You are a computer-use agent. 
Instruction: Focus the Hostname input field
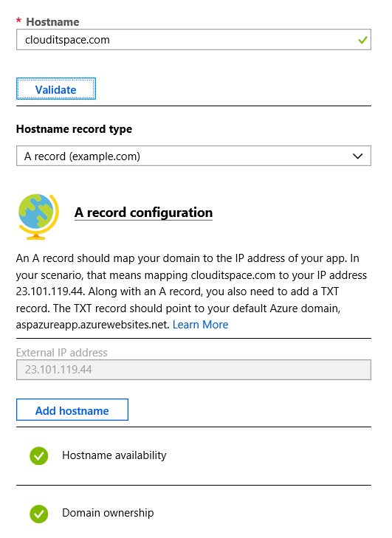click(x=193, y=40)
